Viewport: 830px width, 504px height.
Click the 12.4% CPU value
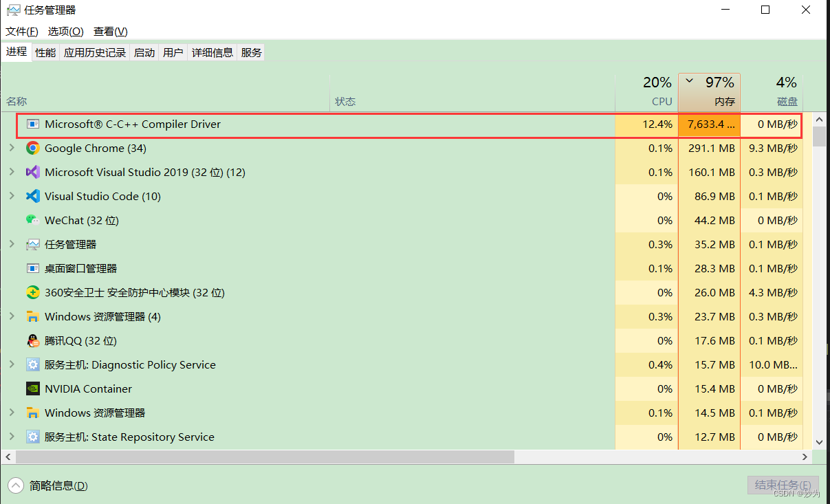[657, 124]
